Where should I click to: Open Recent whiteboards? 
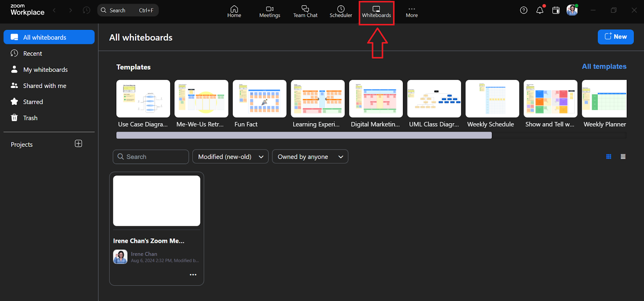click(49, 53)
